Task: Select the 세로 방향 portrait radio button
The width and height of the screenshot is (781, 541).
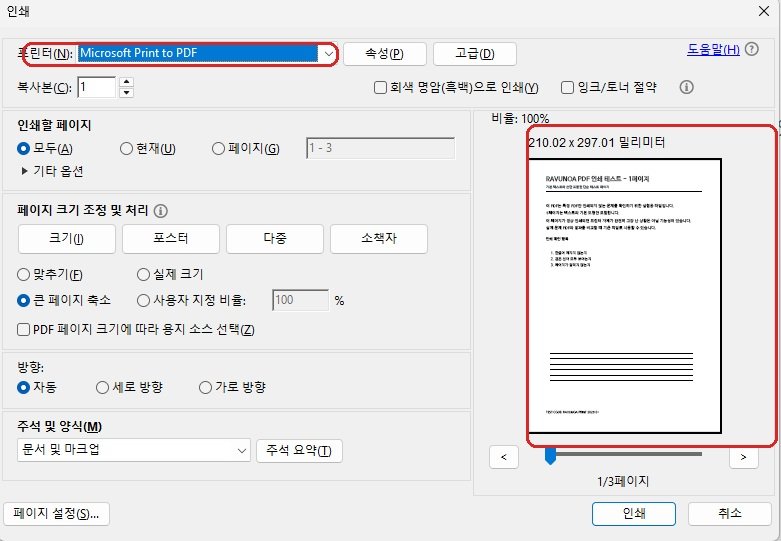Action: point(102,387)
